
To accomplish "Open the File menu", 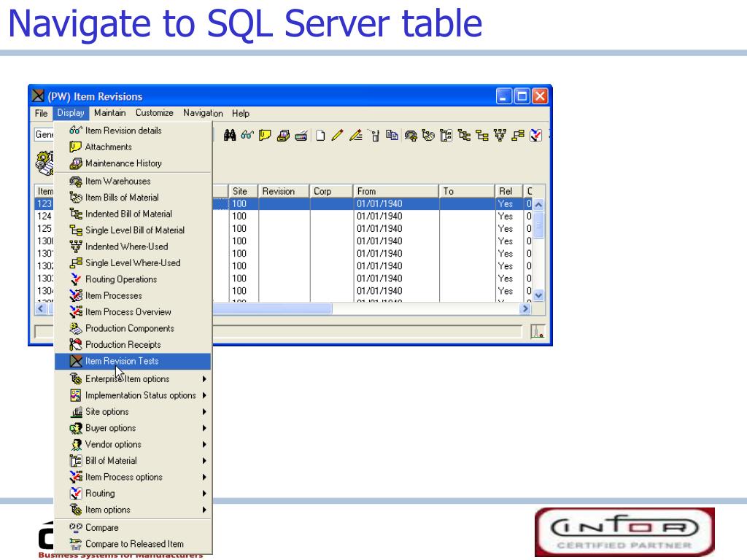I will pyautogui.click(x=41, y=113).
